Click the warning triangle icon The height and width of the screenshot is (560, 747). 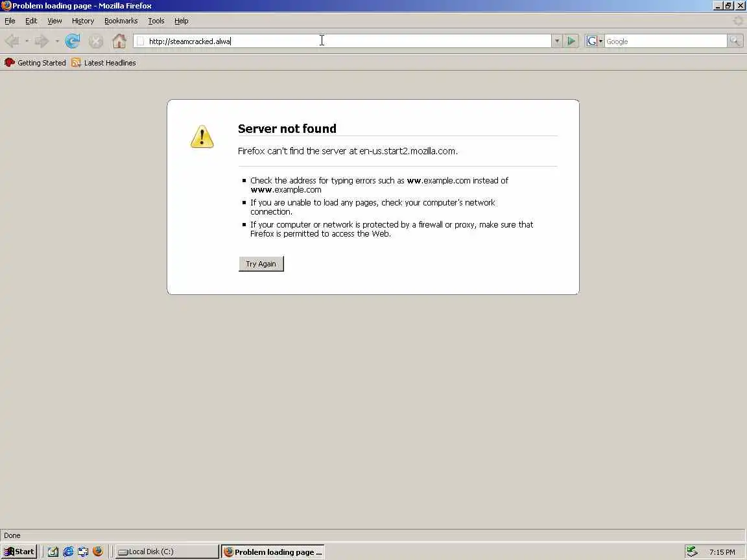[202, 137]
